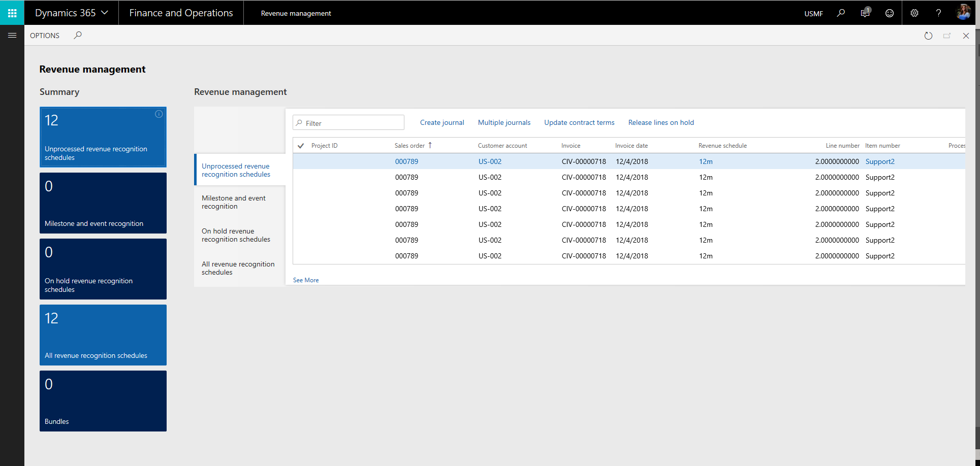Viewport: 980px width, 466px height.
Task: Sort by the Sales order column header
Action: (409, 146)
